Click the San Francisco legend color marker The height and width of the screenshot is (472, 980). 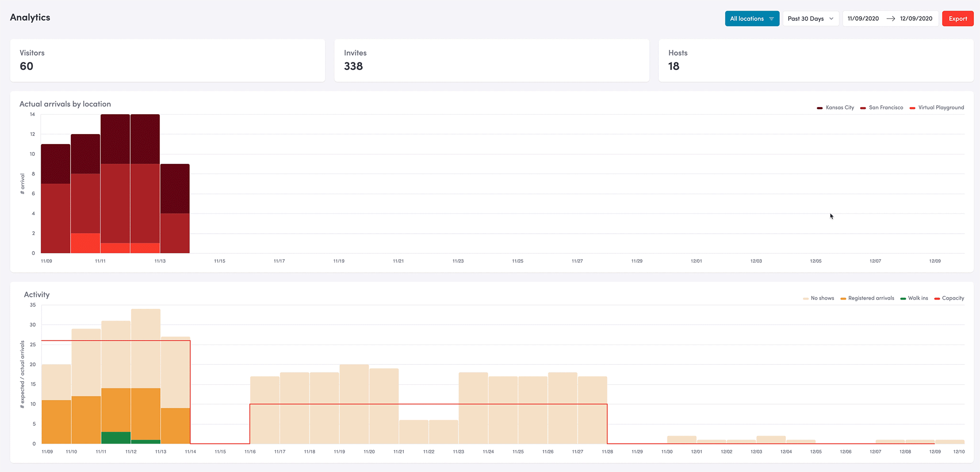tap(863, 108)
